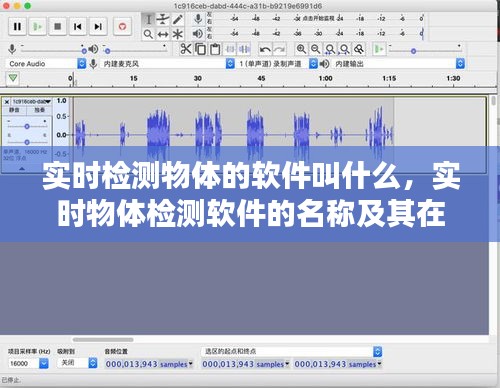Toggle the track Mute button
Viewport: 500px width, 388px height.
pos(14,110)
